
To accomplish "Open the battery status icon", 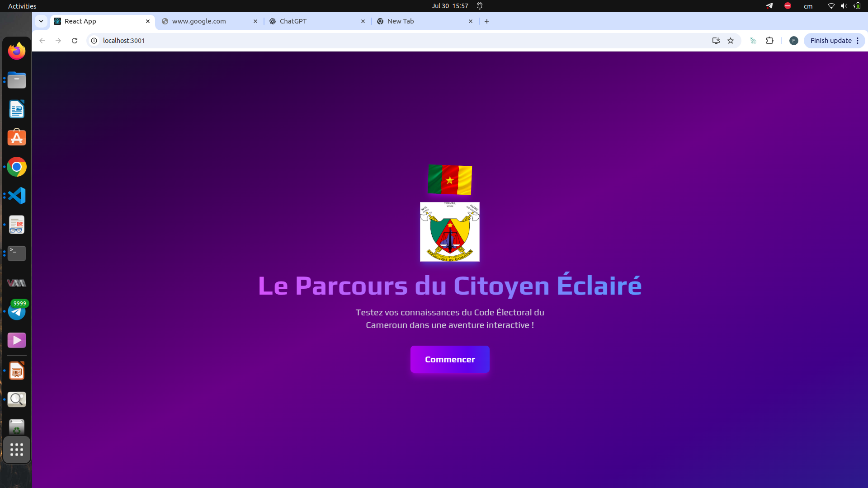I will point(857,6).
